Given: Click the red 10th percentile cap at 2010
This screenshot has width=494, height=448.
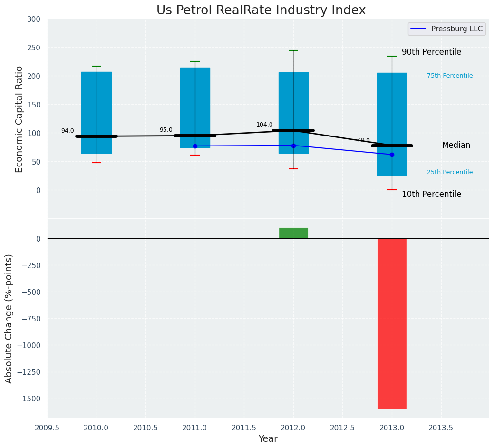Looking at the screenshot, I should click(x=97, y=163).
